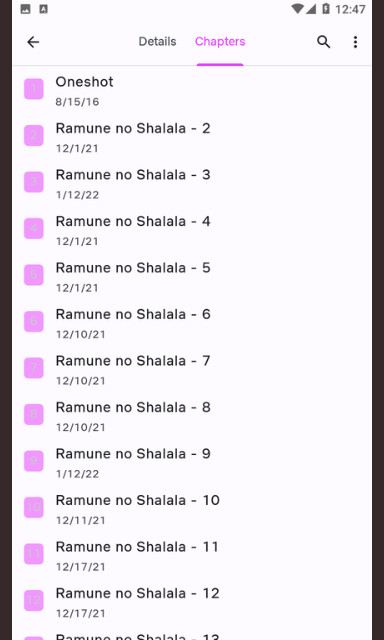Open Ramune no Shalala - 7
Viewport: 384px width, 640px height.
tap(192, 368)
